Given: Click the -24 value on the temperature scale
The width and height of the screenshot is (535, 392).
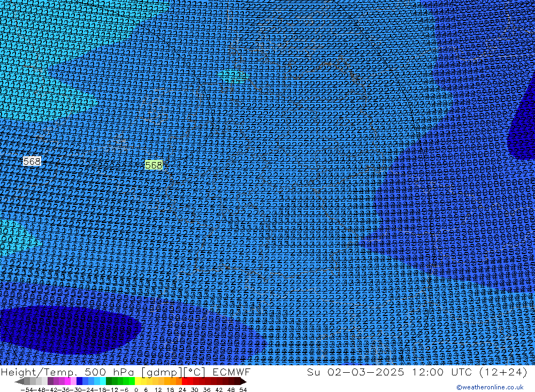Looking at the screenshot, I should (x=88, y=390).
